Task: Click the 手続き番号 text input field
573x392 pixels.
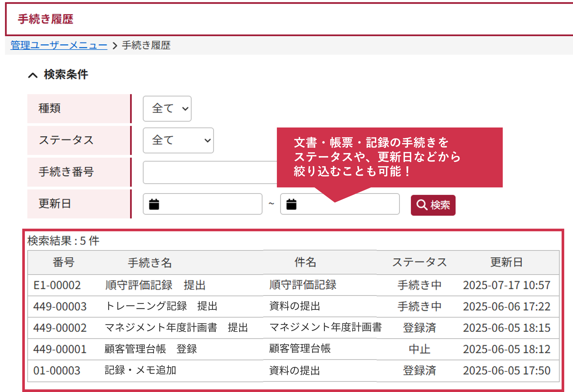Action: [x=210, y=172]
